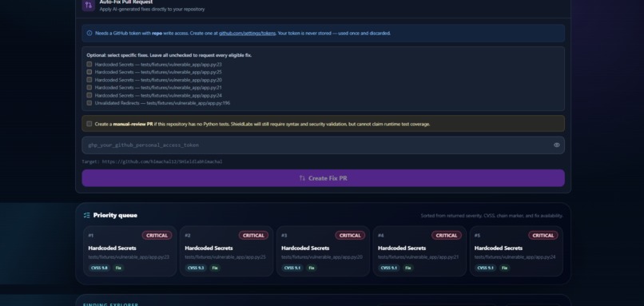Screen dimensions: 644x306
Task: Click the Fix tag on card #2
Action: click(215, 268)
